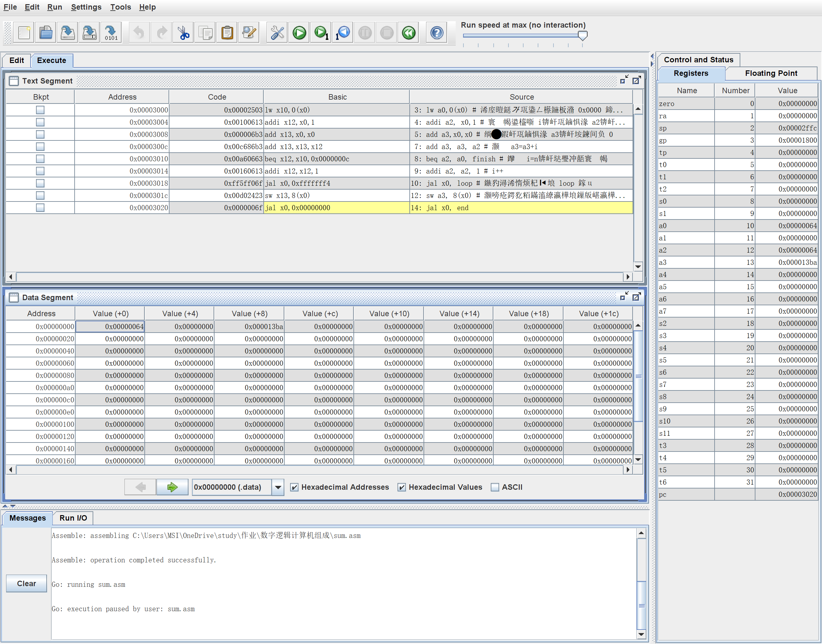Click the Undo toolbar icon
Screen dimensions: 822x644
tap(139, 33)
